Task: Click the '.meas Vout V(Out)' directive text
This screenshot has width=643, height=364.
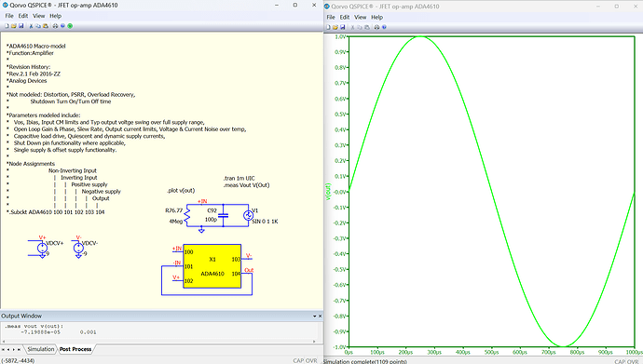Action: pos(246,185)
